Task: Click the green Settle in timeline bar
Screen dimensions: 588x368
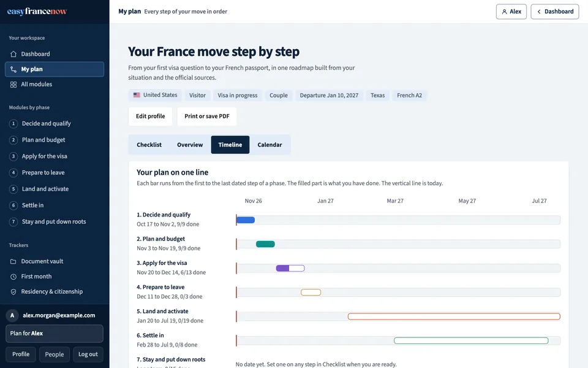Action: 471,340
